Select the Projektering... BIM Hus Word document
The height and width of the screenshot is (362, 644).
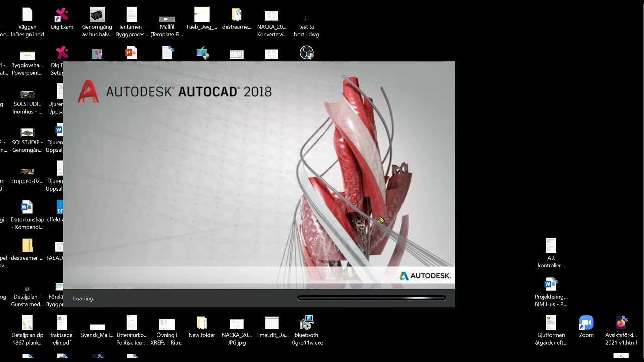coord(551,292)
